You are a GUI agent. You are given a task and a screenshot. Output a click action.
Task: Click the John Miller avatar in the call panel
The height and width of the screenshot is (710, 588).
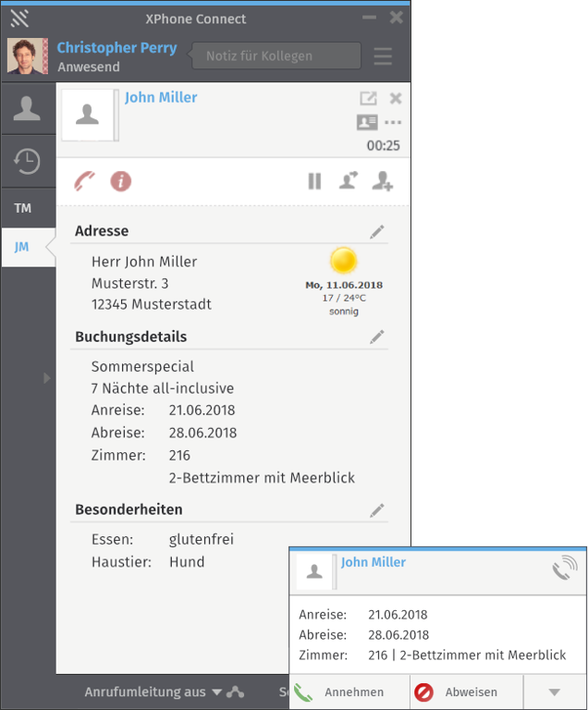click(x=88, y=115)
